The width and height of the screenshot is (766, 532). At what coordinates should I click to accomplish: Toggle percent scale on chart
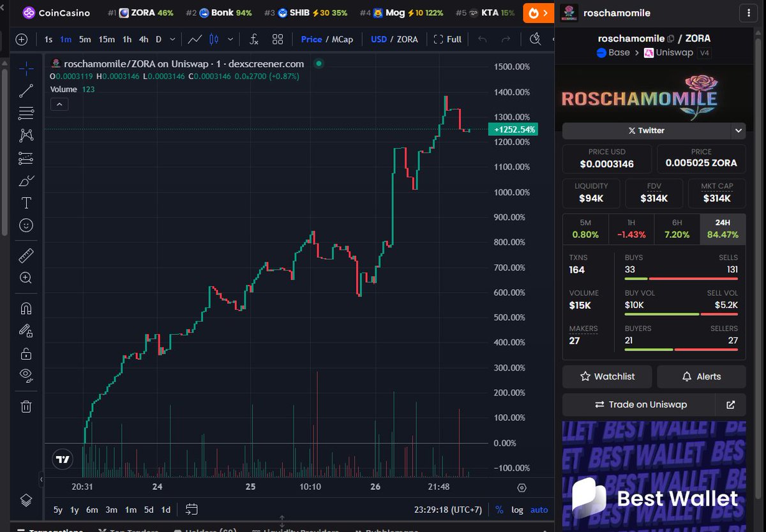499,510
